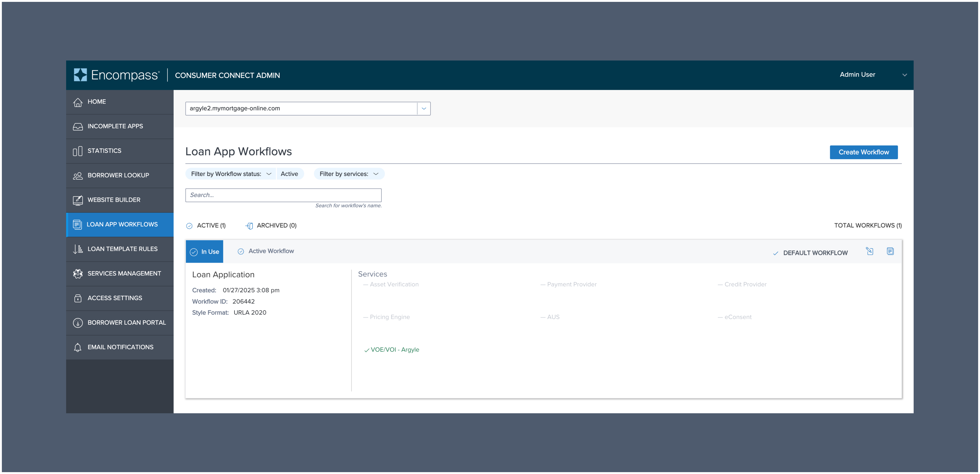The image size is (980, 474).
Task: Click the Edit workflow pencil icon
Action: tap(870, 251)
